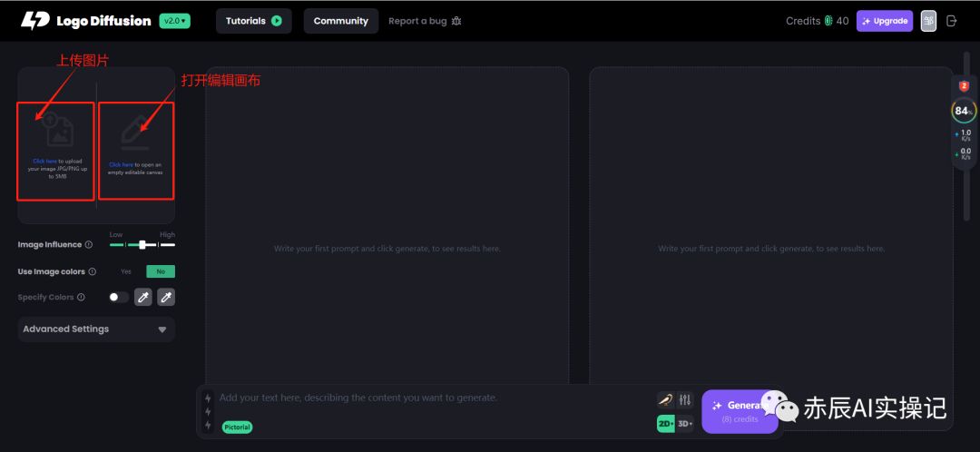The image size is (980, 452).
Task: Click the link to upload your image
Action: coord(45,162)
